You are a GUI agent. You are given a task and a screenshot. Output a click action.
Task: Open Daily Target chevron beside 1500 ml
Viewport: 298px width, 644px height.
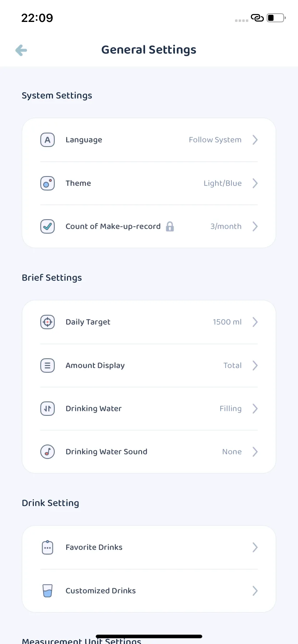click(255, 322)
